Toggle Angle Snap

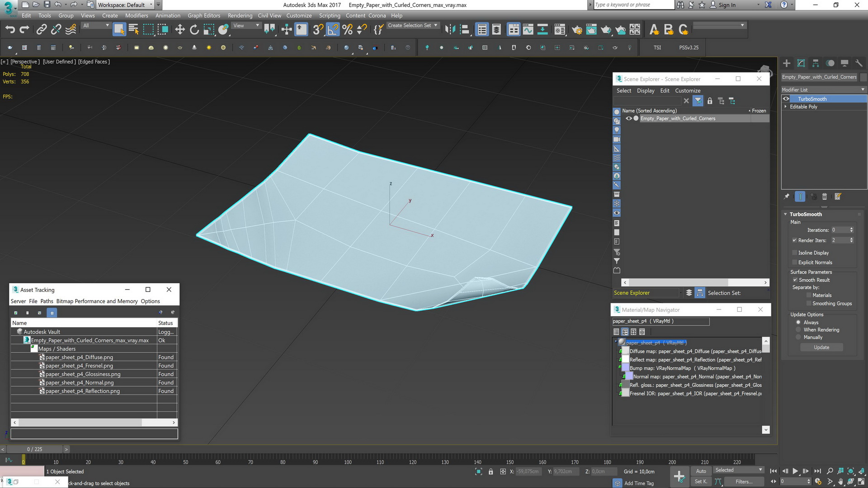[333, 30]
